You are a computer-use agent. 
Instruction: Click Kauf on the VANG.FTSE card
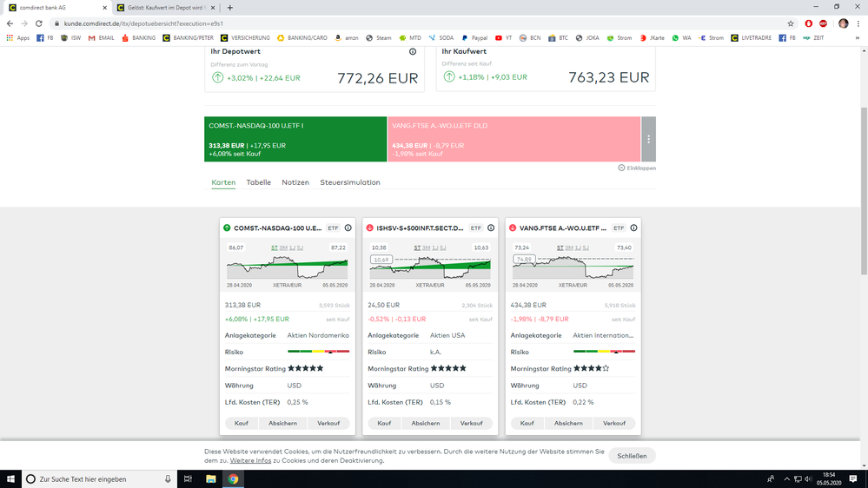click(527, 423)
